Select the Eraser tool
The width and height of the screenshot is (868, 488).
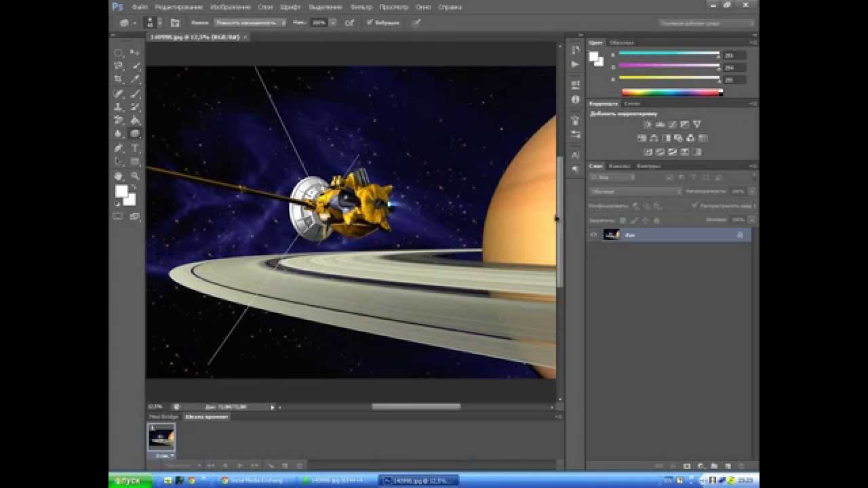click(119, 121)
